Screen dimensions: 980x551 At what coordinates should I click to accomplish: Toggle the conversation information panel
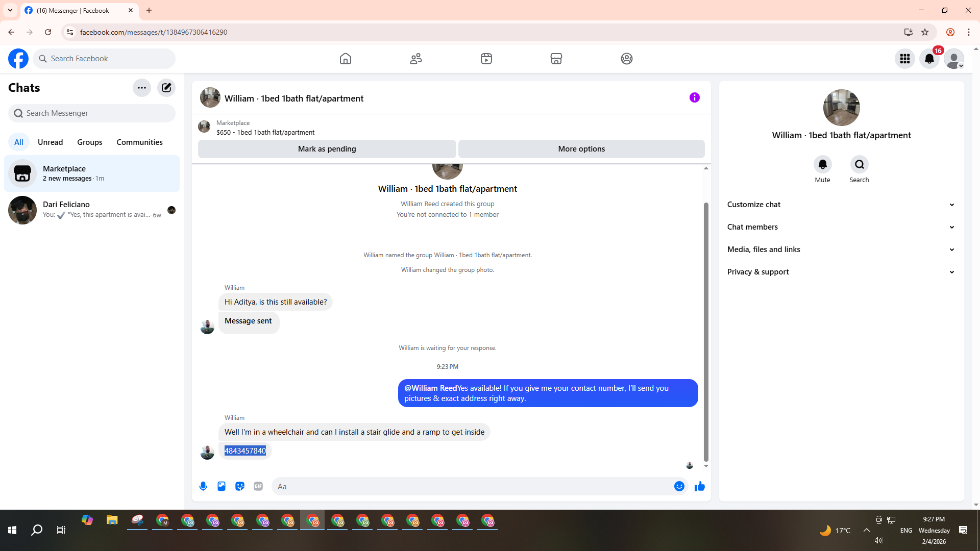[x=694, y=97]
